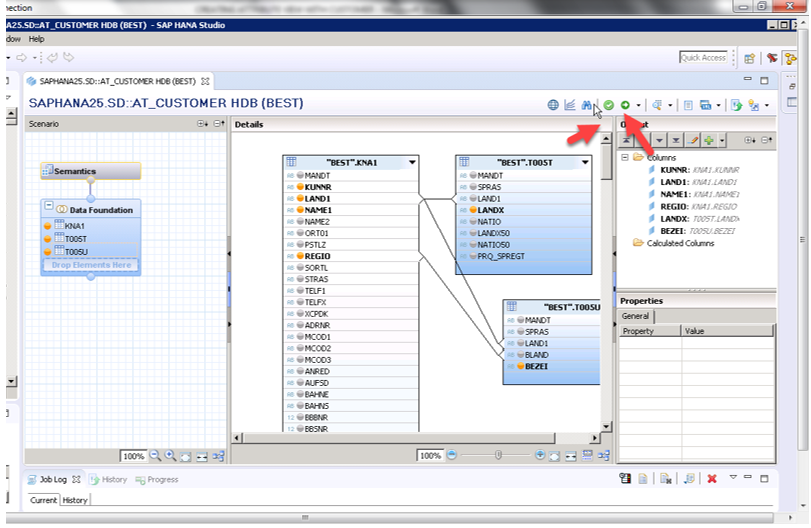Switch to the Progress tab

157,479
